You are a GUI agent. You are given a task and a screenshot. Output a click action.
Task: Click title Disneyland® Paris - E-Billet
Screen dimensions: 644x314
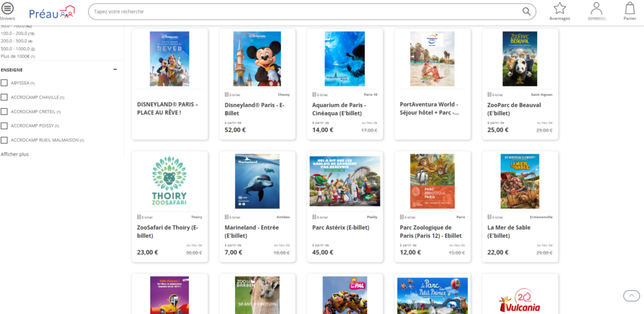pyautogui.click(x=254, y=109)
